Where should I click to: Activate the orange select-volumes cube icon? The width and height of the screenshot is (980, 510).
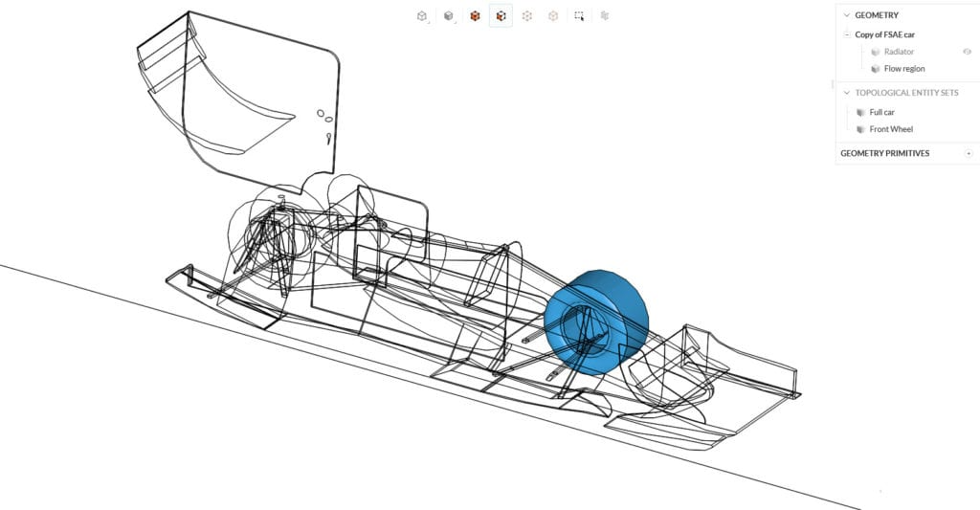[x=475, y=16]
